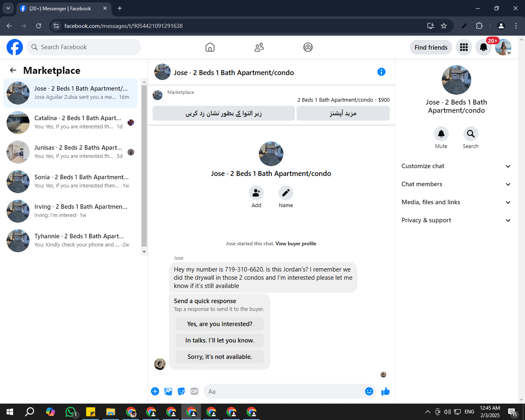Send quick response 'Yes, are you interested?'
525x420 pixels.
tap(220, 324)
